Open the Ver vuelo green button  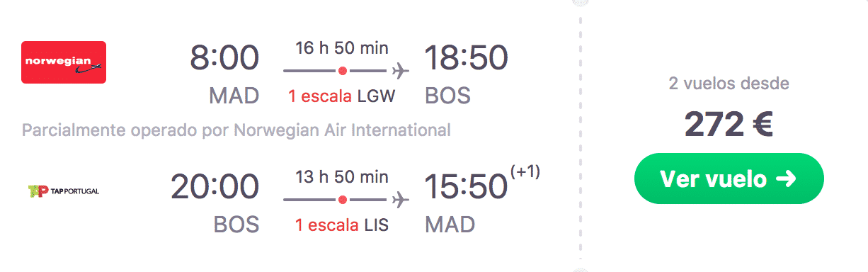pos(729,178)
